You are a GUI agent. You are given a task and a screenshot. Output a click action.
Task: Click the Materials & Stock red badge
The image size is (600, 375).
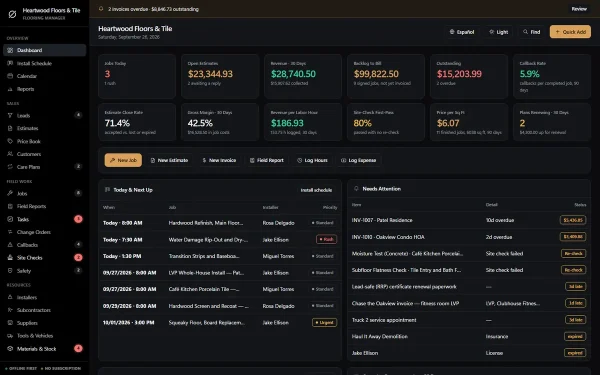[x=78, y=348]
